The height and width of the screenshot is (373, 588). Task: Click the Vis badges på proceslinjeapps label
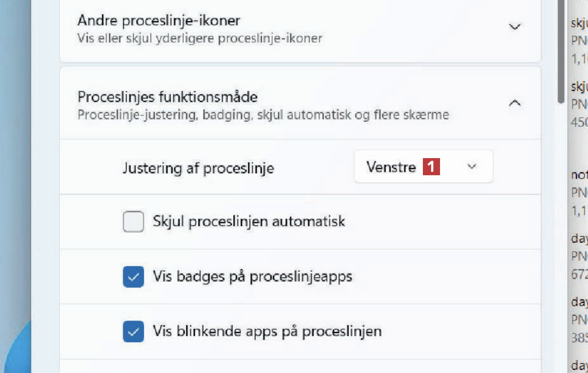tap(252, 277)
